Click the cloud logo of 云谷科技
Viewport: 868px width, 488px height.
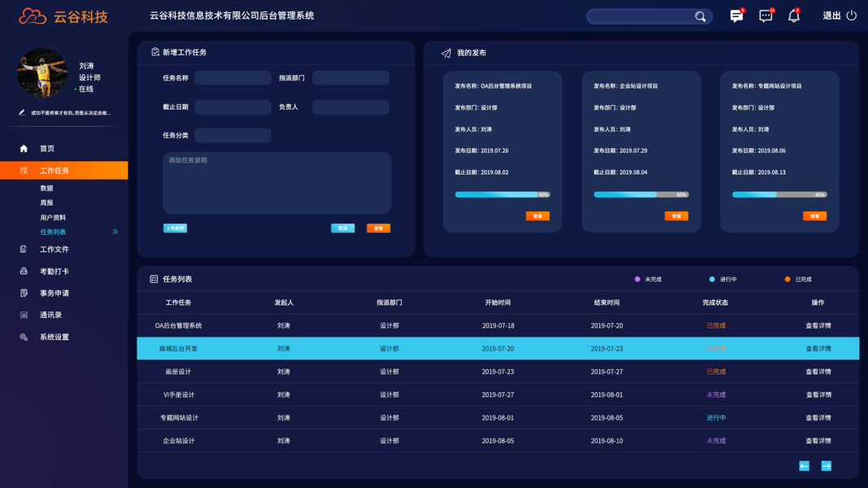click(33, 16)
